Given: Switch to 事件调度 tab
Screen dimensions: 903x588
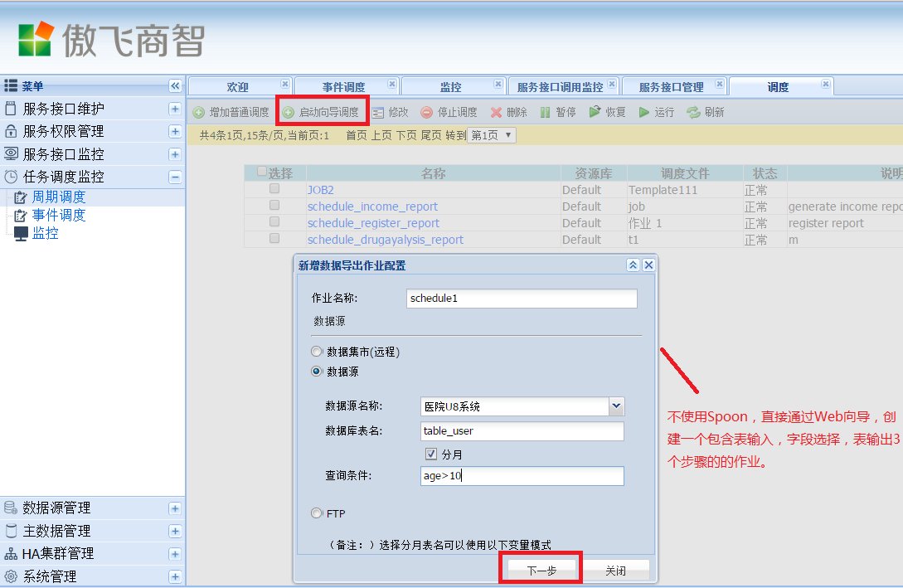Looking at the screenshot, I should 344,87.
